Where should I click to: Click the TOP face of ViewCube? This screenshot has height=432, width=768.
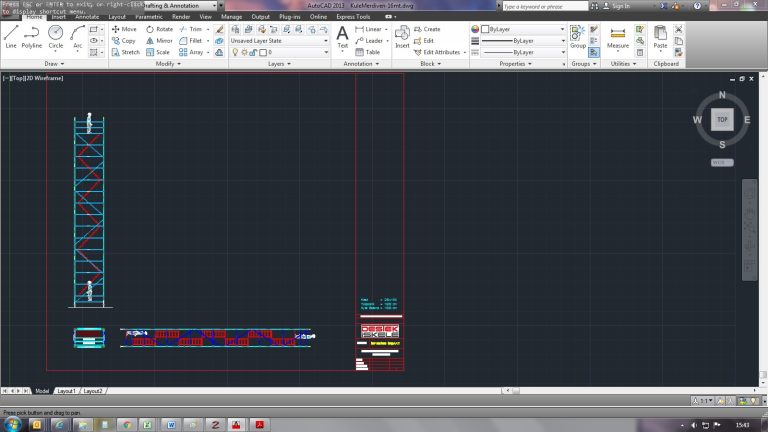click(722, 119)
